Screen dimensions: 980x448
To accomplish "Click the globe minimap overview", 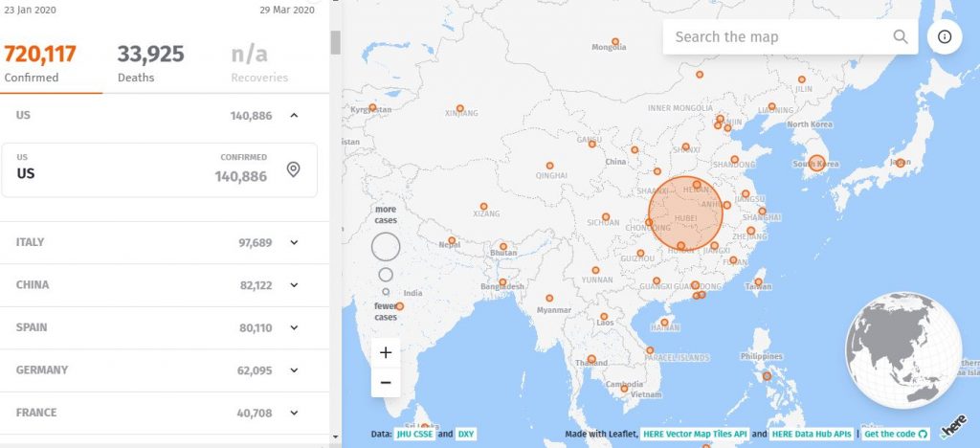I will point(903,350).
